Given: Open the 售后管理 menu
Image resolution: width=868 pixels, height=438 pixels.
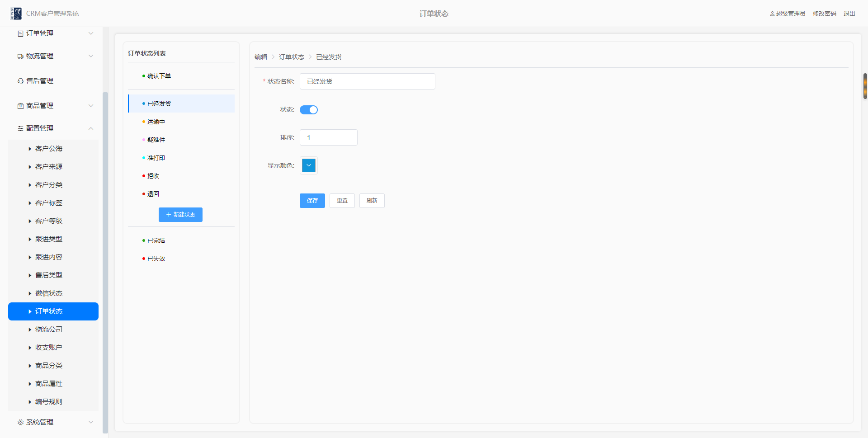Looking at the screenshot, I should 53,81.
